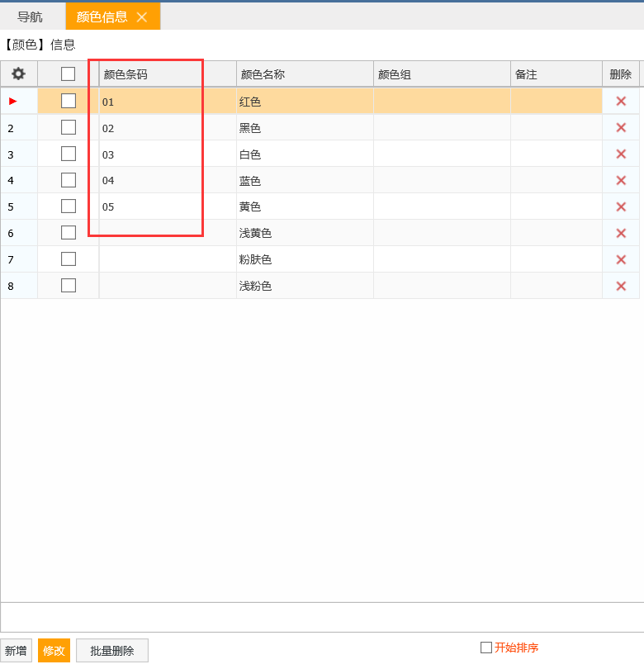Check the checkbox for row 01 红色
The width and height of the screenshot is (644, 669).
69,101
